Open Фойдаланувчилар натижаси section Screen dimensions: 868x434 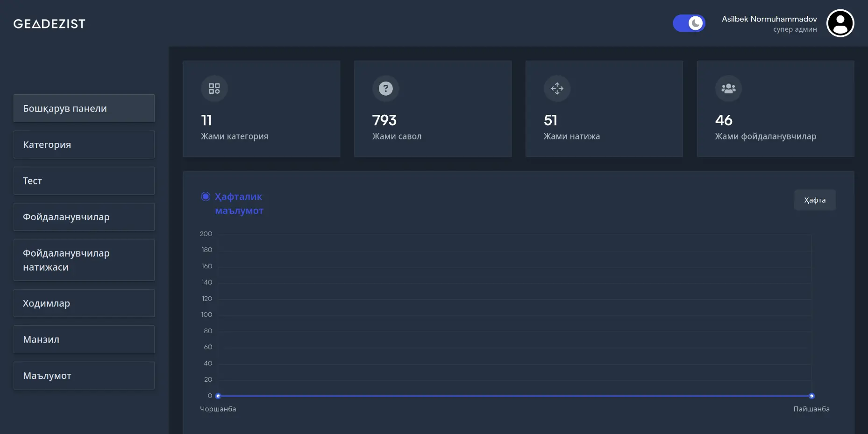[x=84, y=260]
